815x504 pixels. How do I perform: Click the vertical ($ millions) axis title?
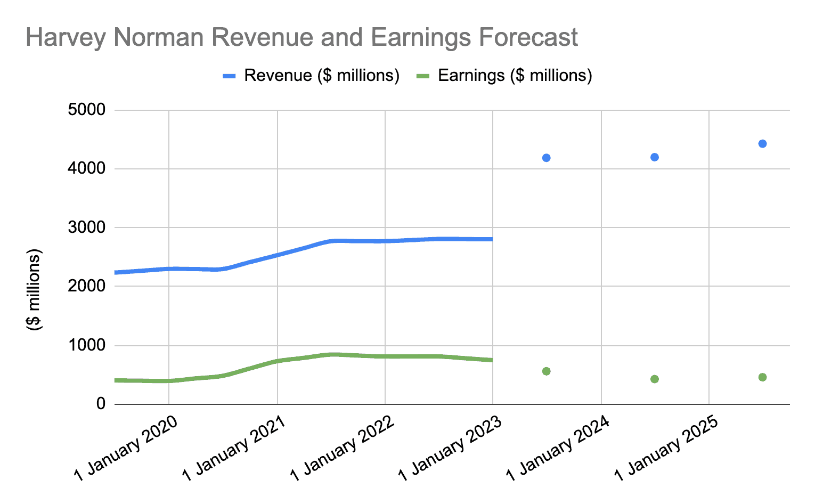(34, 290)
